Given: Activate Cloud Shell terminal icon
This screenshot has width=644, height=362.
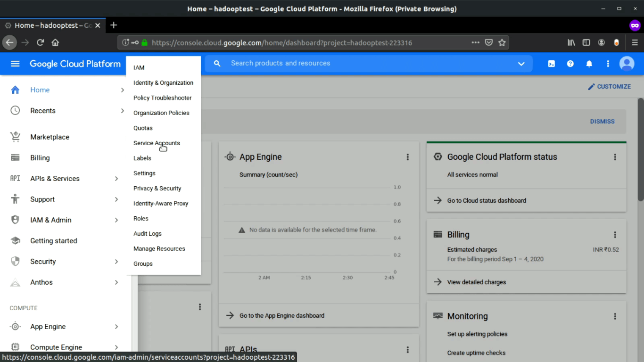Looking at the screenshot, I should coord(551,64).
